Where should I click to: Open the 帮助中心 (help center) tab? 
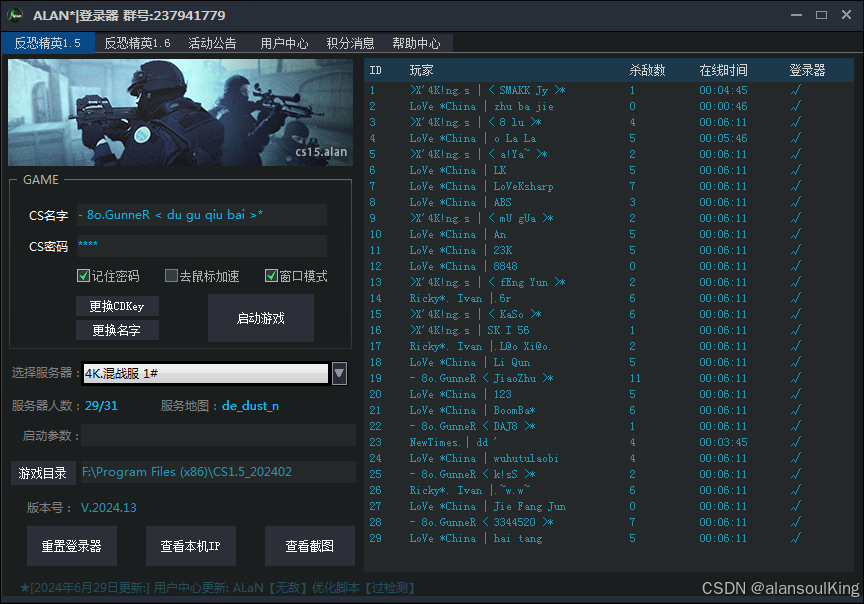417,43
